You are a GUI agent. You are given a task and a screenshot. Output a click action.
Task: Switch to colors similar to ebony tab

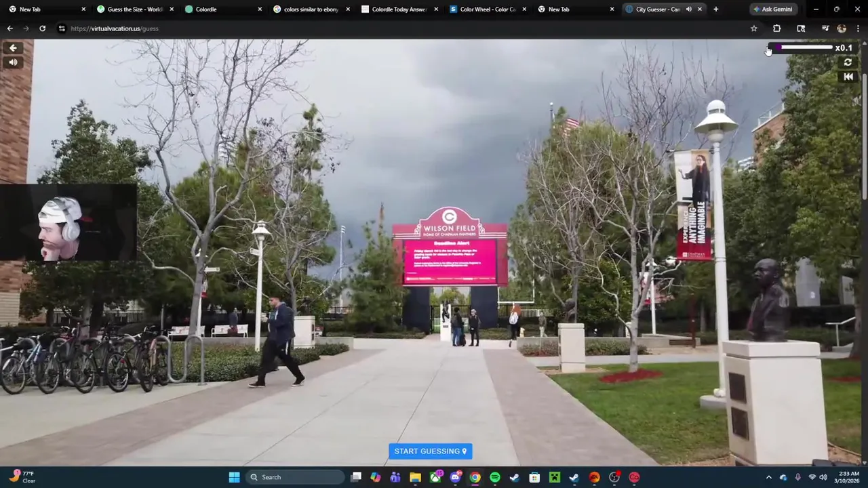[x=311, y=9]
